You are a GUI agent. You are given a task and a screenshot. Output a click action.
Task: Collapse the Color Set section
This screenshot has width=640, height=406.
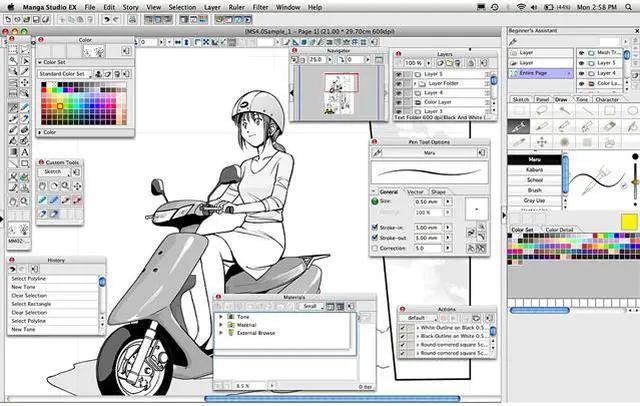(x=40, y=62)
